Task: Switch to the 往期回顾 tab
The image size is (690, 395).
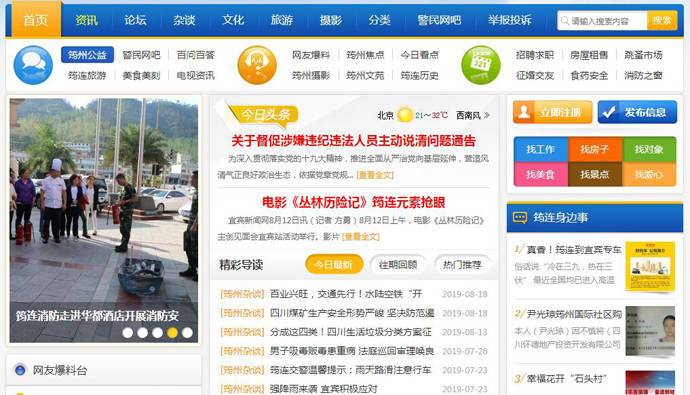Action: click(x=398, y=265)
